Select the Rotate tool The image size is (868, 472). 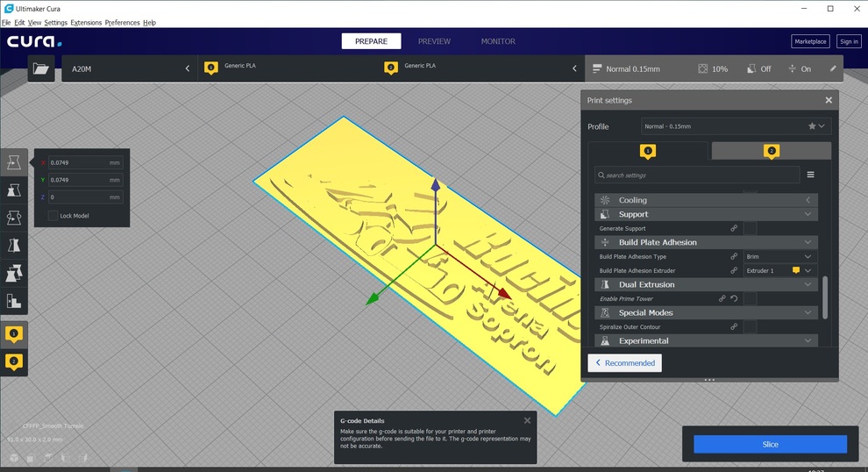tap(14, 218)
